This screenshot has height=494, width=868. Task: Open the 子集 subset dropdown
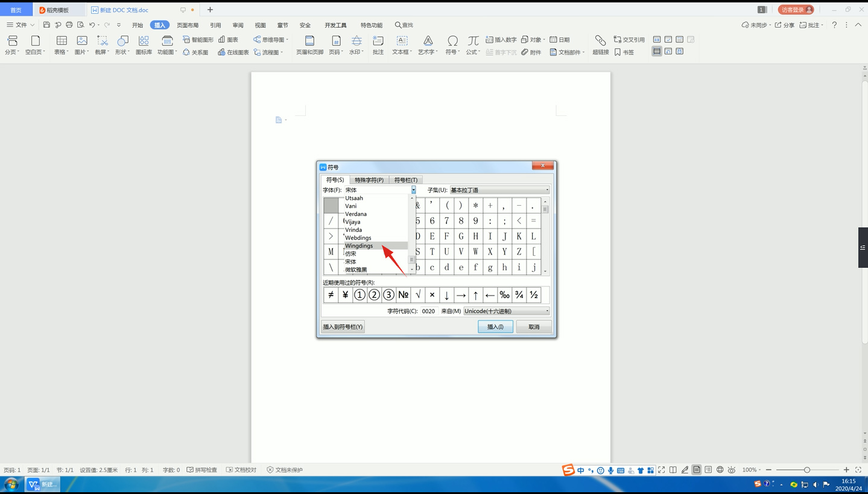pyautogui.click(x=499, y=190)
